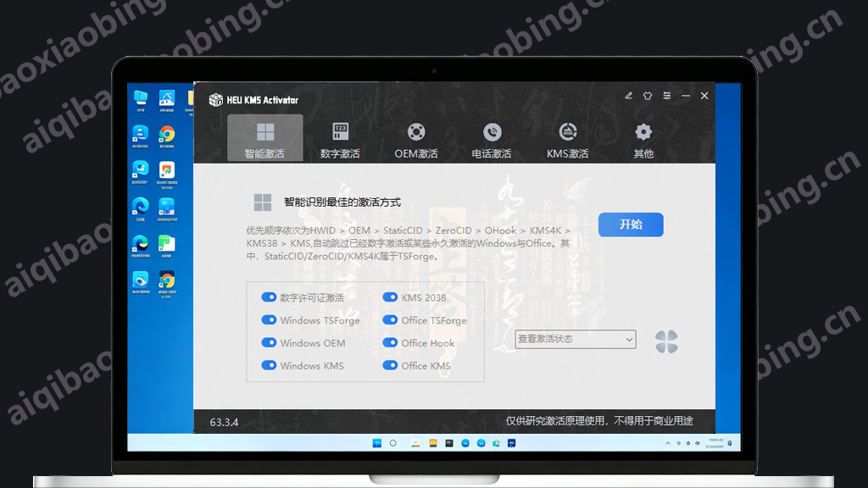Disable the Office TSForge switch
The height and width of the screenshot is (488, 868).
390,319
